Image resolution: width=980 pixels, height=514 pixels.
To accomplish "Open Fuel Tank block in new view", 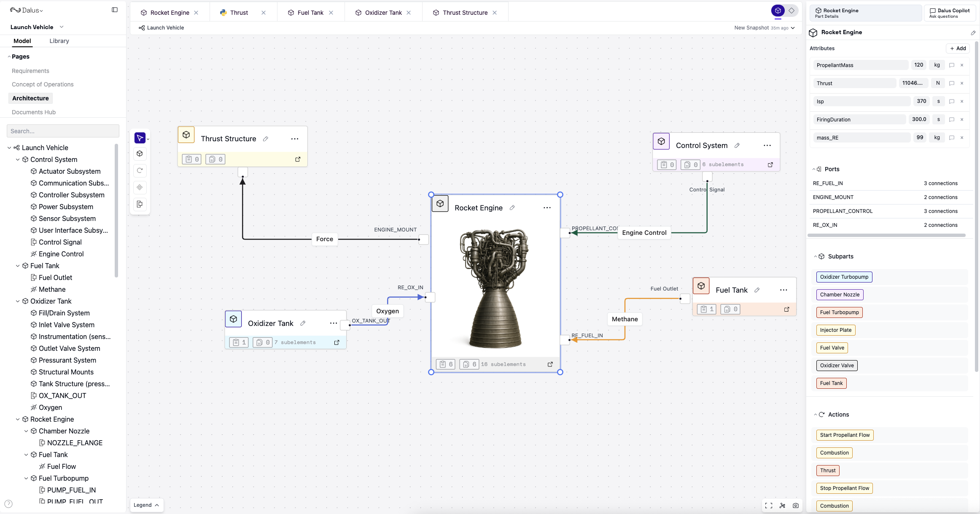I will [786, 309].
